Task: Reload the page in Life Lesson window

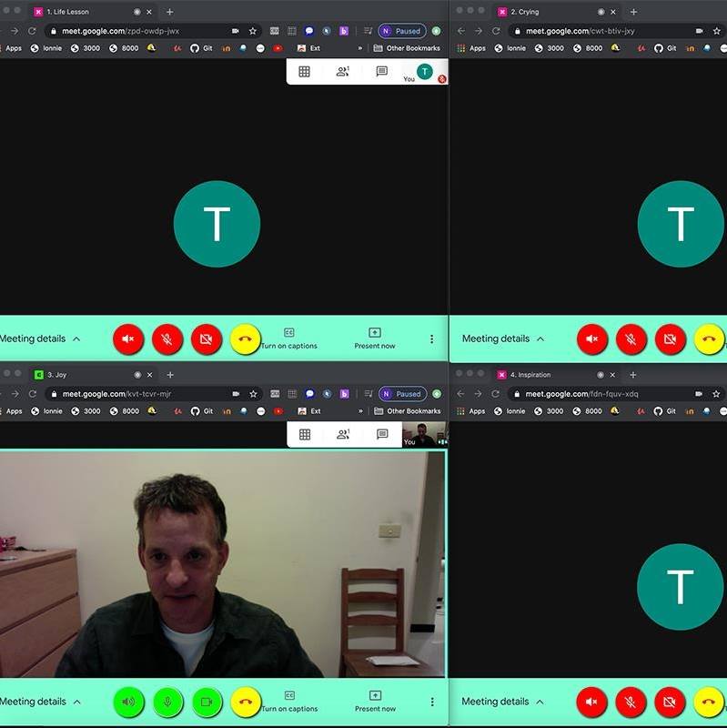Action: click(x=32, y=31)
